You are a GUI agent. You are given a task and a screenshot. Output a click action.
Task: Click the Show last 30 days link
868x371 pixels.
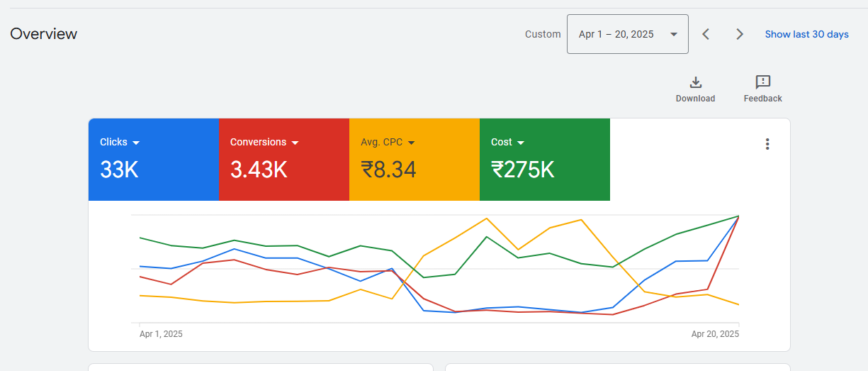coord(806,34)
